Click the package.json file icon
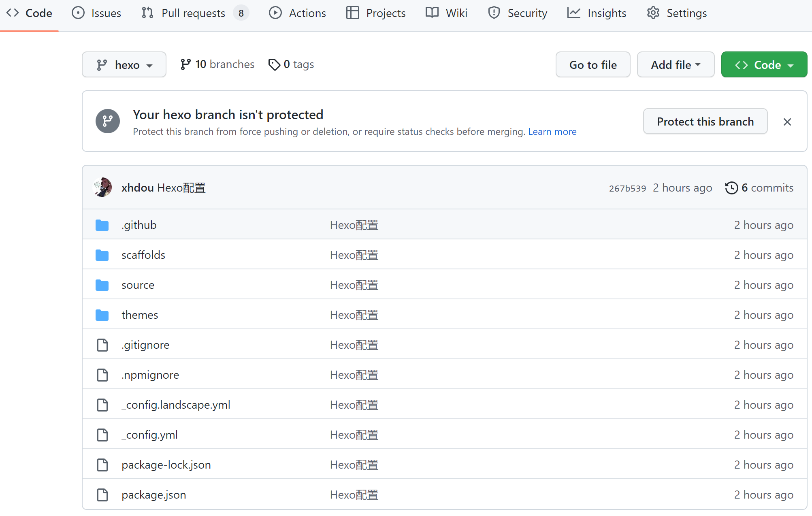812x516 pixels. [102, 495]
